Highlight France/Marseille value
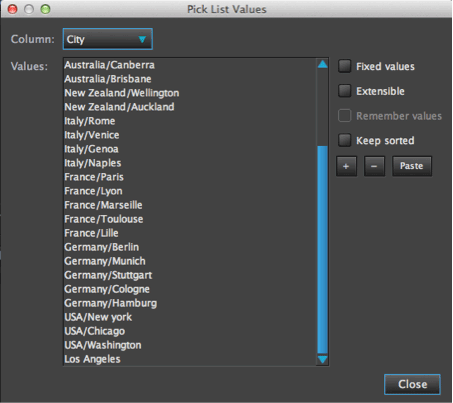This screenshot has height=403, width=453. (x=190, y=205)
